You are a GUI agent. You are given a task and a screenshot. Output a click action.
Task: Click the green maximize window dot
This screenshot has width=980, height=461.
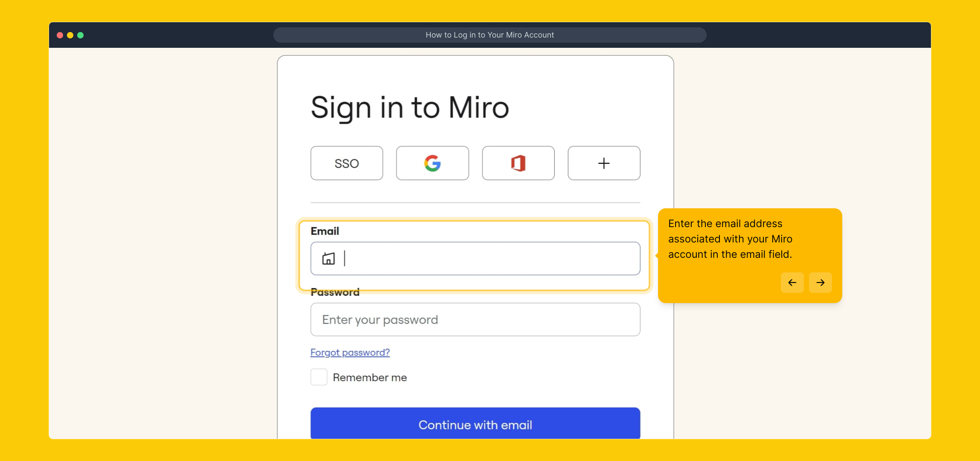(81, 35)
